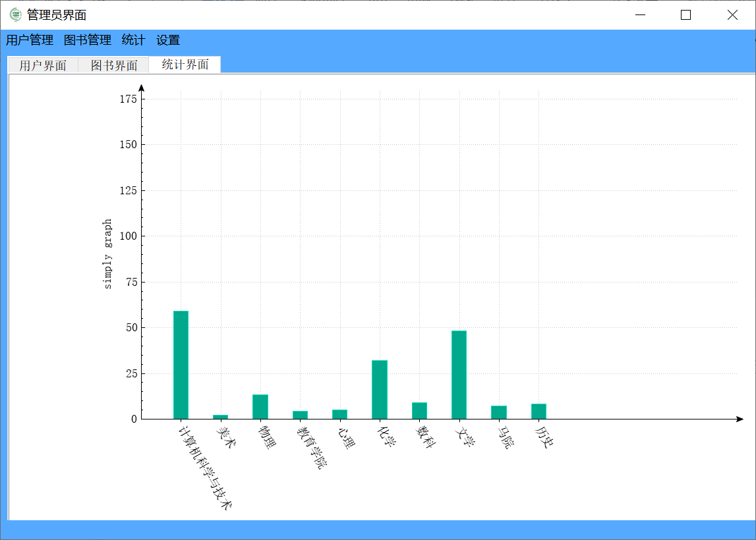The image size is (756, 540).
Task: Click the 美术 axis label
Action: tap(225, 437)
